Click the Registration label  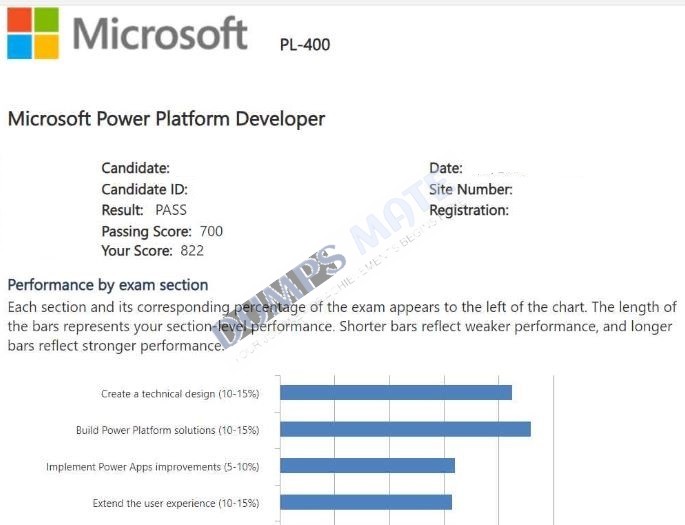pos(469,211)
